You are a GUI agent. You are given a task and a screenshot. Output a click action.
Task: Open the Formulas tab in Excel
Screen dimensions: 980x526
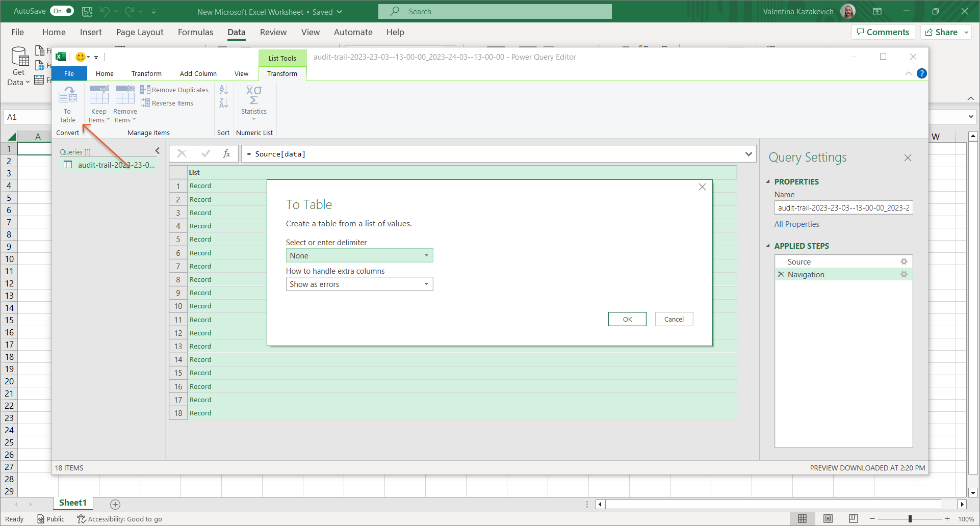point(195,32)
